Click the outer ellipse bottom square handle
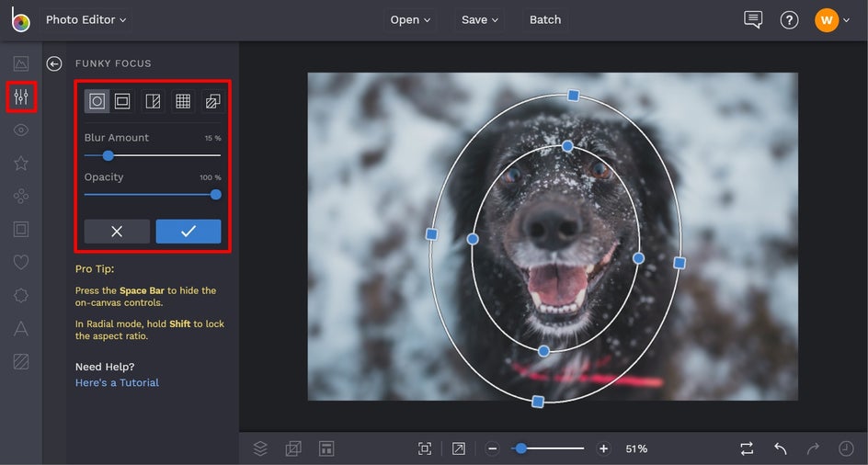The height and width of the screenshot is (465, 868). pyautogui.click(x=538, y=402)
